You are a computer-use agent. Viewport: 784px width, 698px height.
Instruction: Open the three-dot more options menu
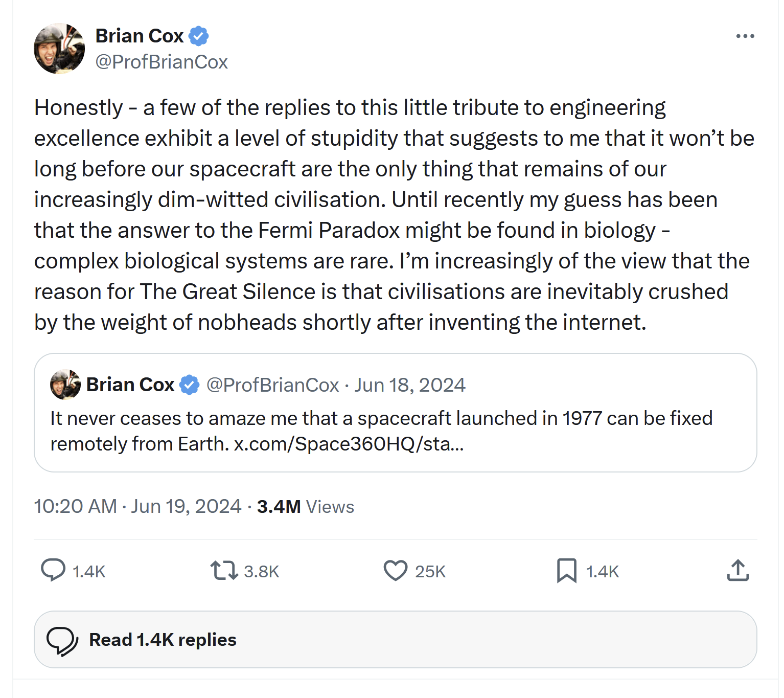click(745, 36)
